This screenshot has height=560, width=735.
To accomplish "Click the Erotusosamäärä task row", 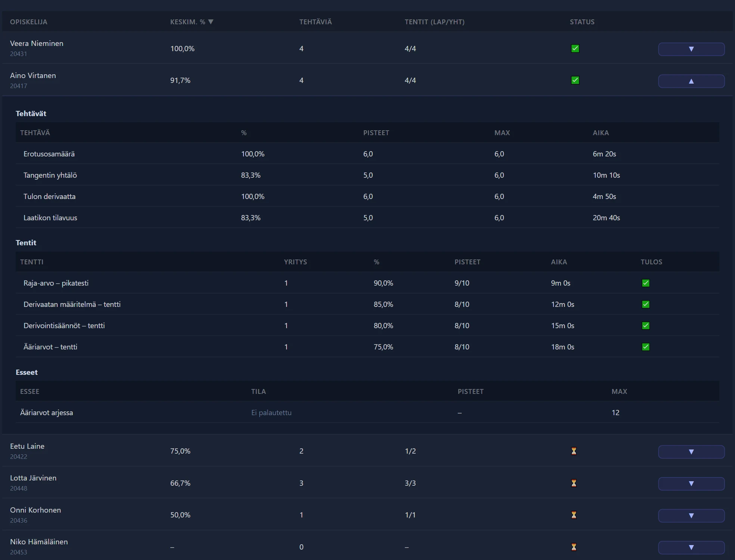I will (x=367, y=154).
